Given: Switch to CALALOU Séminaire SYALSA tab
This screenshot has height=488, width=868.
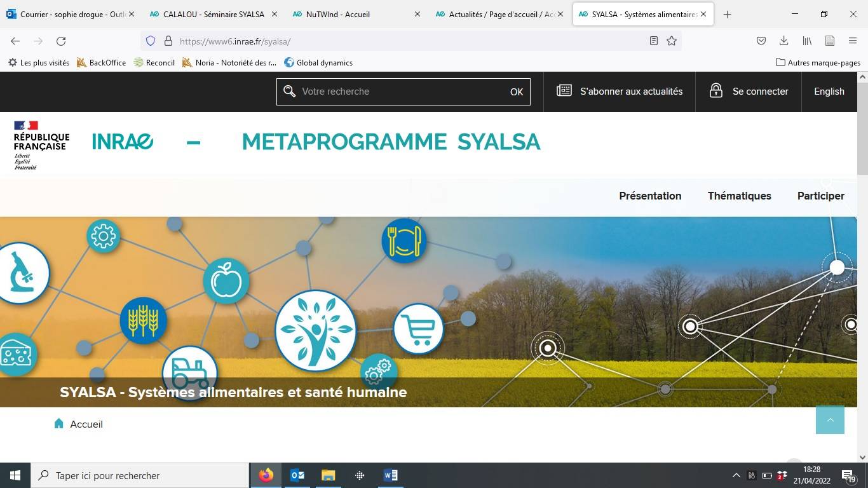Looking at the screenshot, I should coord(214,14).
